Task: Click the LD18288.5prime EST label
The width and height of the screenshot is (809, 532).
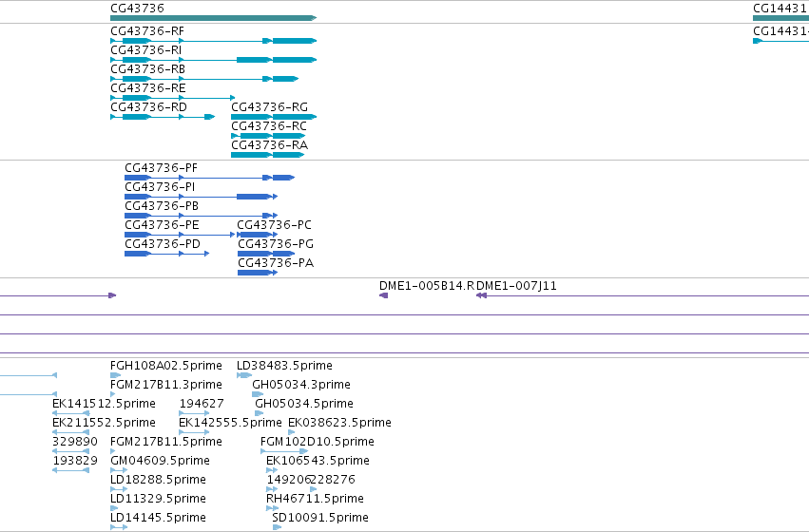Action: click(159, 481)
